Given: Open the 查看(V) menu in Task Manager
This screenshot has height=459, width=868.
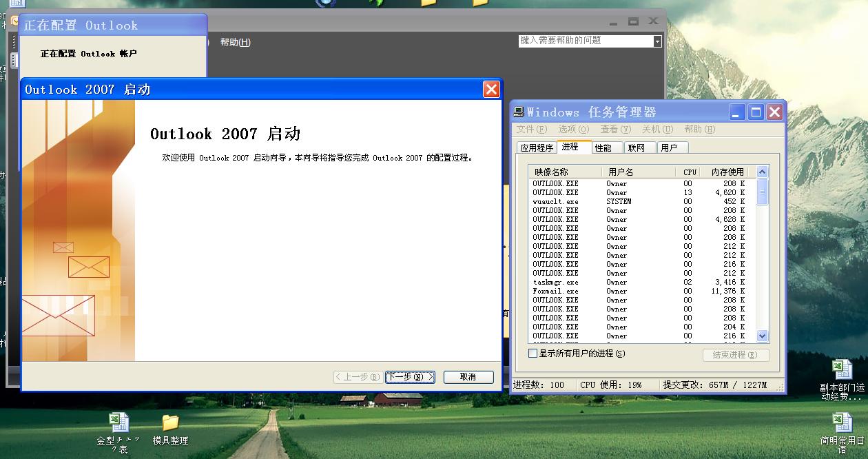Looking at the screenshot, I should pyautogui.click(x=616, y=129).
